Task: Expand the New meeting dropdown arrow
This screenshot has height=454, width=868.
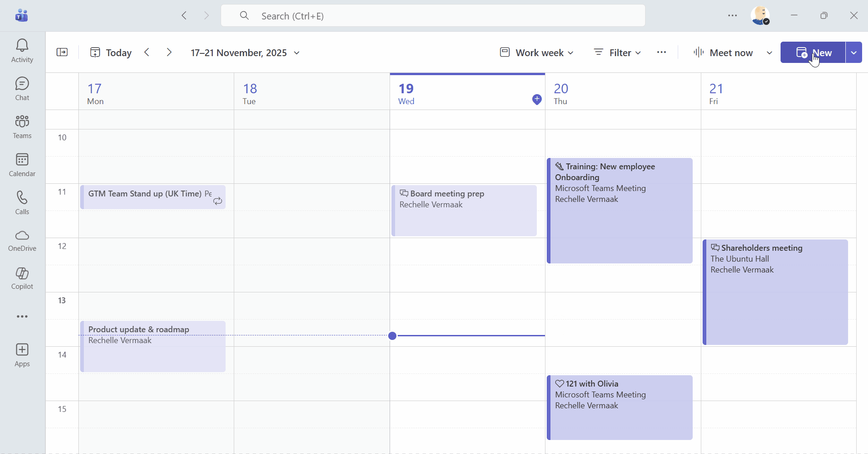Action: 854,52
